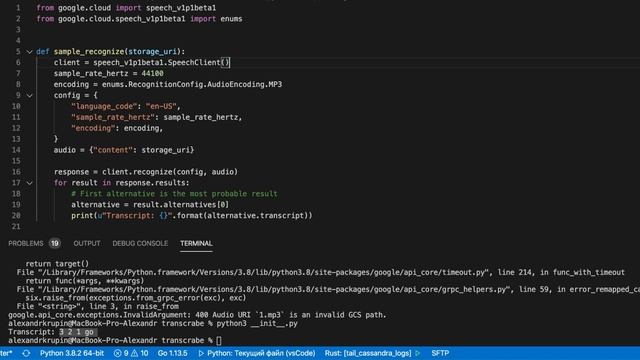Viewport: 640px width, 360px height.
Task: Click the value 44100 on line 7
Action: (152, 73)
